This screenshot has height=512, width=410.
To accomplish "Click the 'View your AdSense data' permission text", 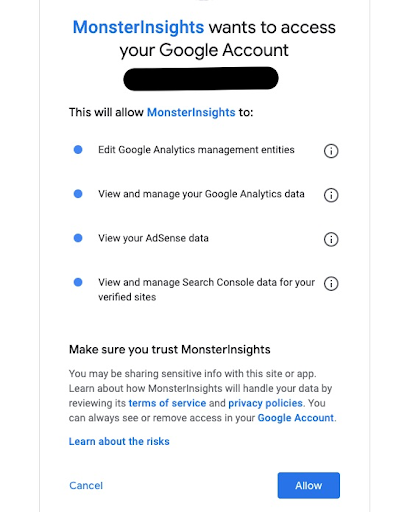I will coord(153,238).
